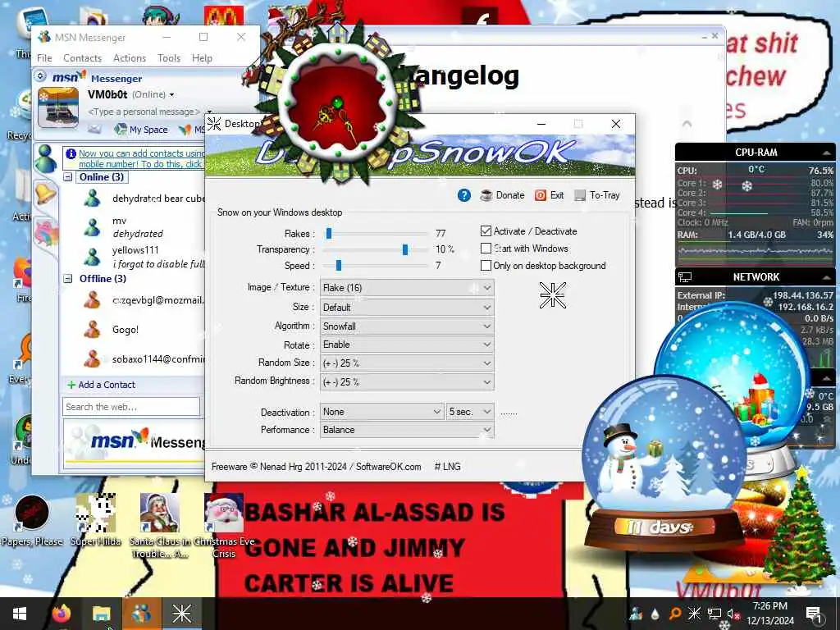840x630 pixels.
Task: Switch to DesktopSnowOK snowflake taskbar button
Action: pyautogui.click(x=181, y=614)
